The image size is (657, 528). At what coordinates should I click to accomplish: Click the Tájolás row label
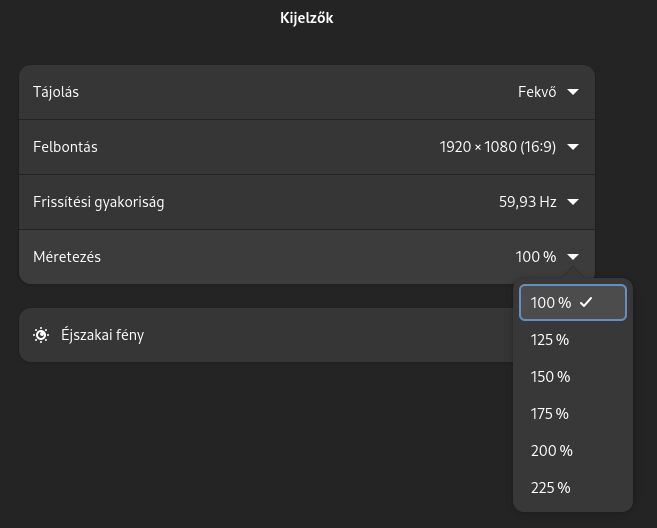pos(56,92)
